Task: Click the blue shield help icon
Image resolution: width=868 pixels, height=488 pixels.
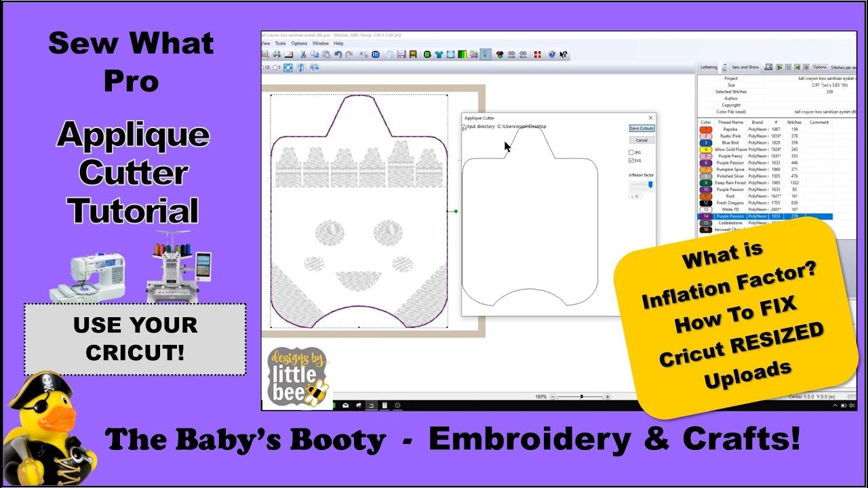Action: (x=552, y=54)
